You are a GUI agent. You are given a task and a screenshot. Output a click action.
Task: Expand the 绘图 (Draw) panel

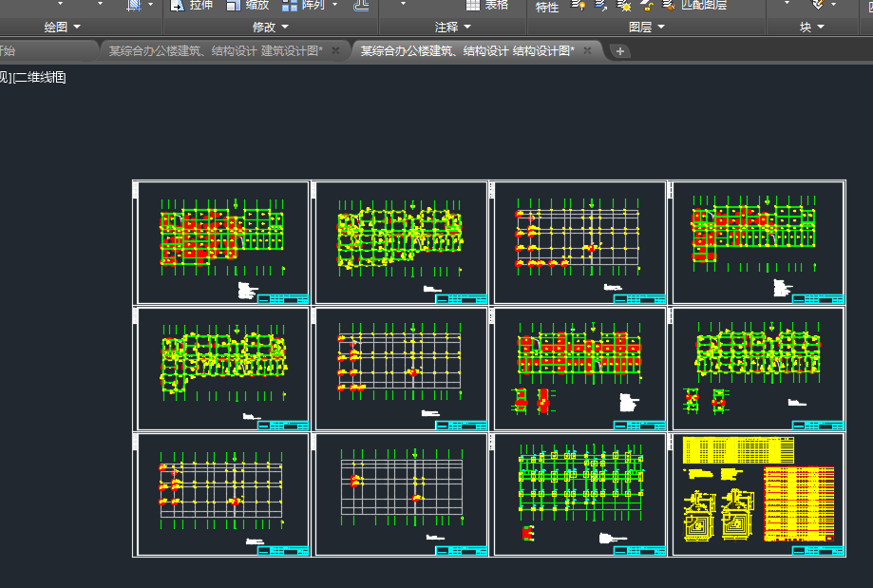63,28
